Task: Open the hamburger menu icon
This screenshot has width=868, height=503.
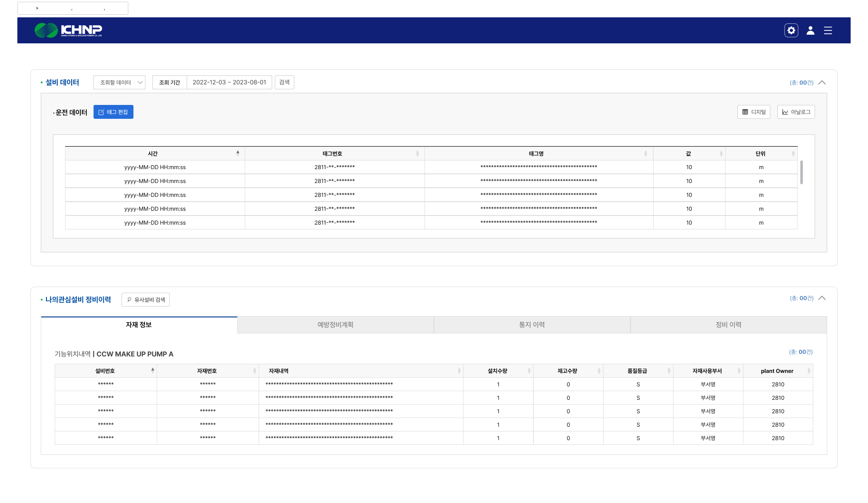Action: pos(828,30)
